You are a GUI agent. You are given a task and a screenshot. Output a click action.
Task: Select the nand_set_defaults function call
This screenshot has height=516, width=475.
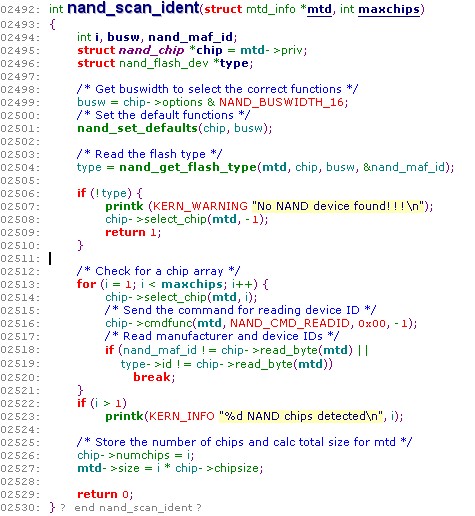137,128
